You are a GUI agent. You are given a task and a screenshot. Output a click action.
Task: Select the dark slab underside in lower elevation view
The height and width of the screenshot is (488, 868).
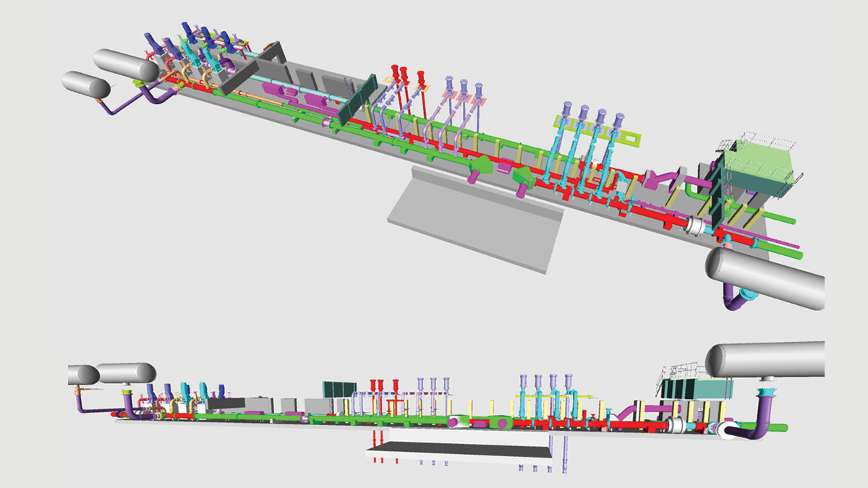click(459, 453)
